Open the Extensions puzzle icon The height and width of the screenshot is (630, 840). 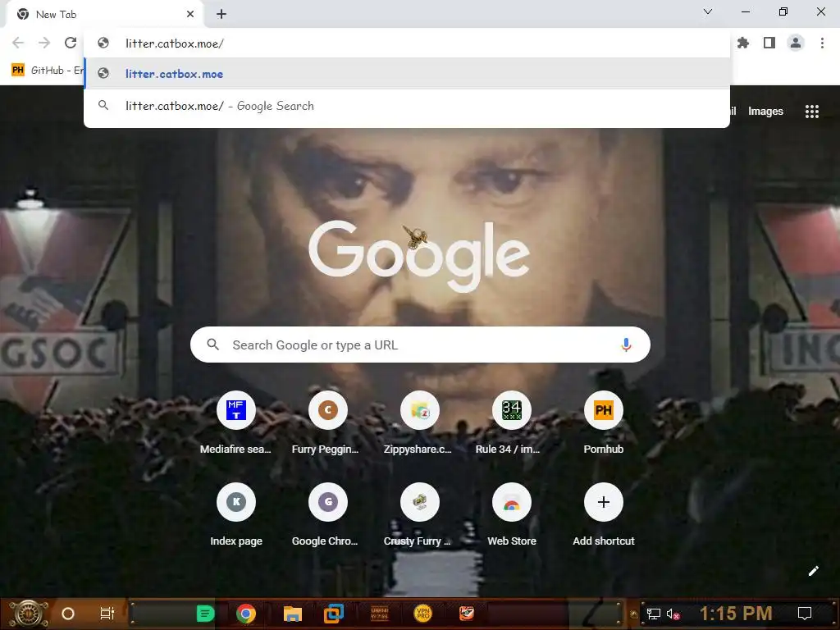[743, 43]
